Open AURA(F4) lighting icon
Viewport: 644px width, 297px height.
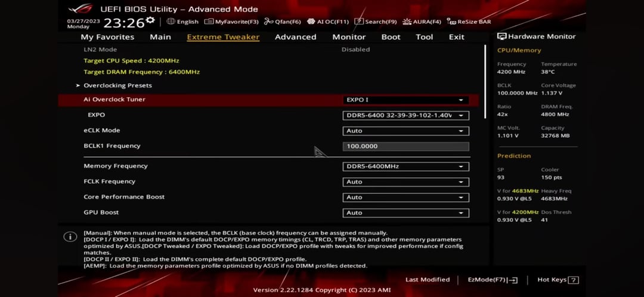(407, 21)
